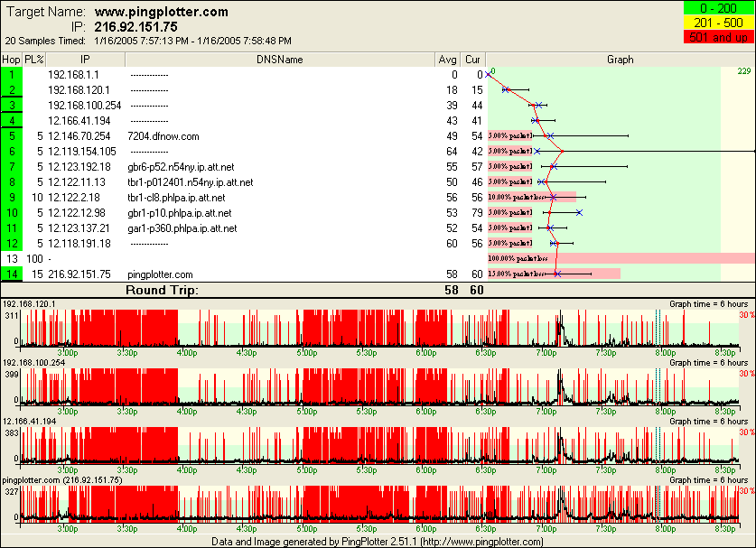Image resolution: width=756 pixels, height=548 pixels.
Task: Select the green hop 1 number box
Action: pos(13,75)
